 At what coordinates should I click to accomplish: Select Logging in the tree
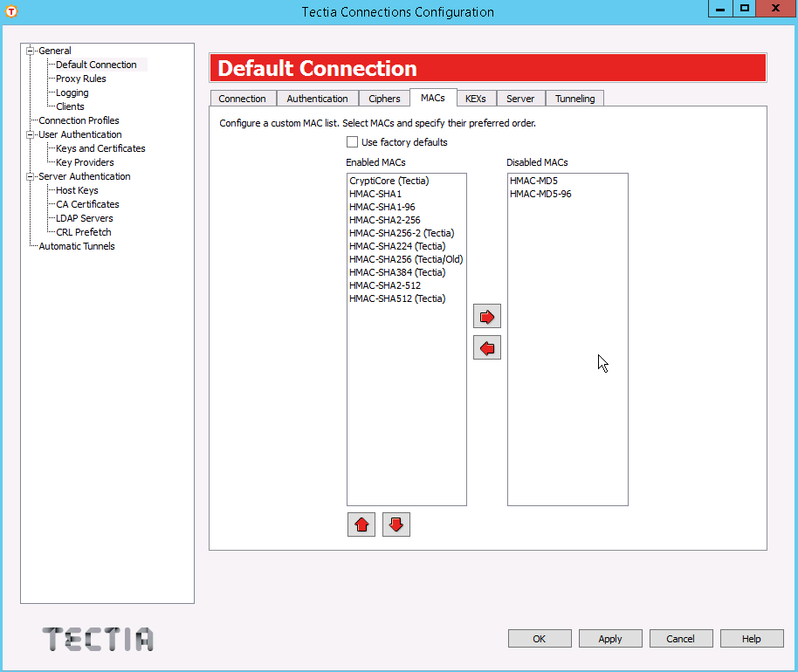pyautogui.click(x=72, y=93)
